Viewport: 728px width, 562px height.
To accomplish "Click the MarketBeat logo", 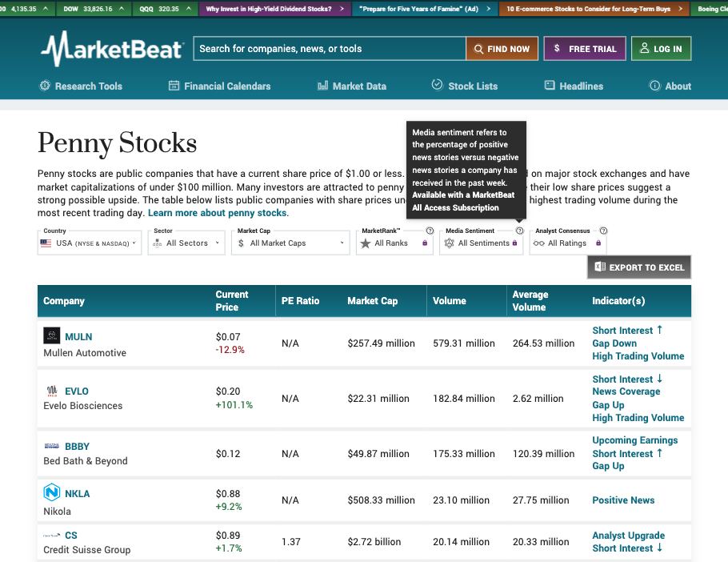I will 112,49.
